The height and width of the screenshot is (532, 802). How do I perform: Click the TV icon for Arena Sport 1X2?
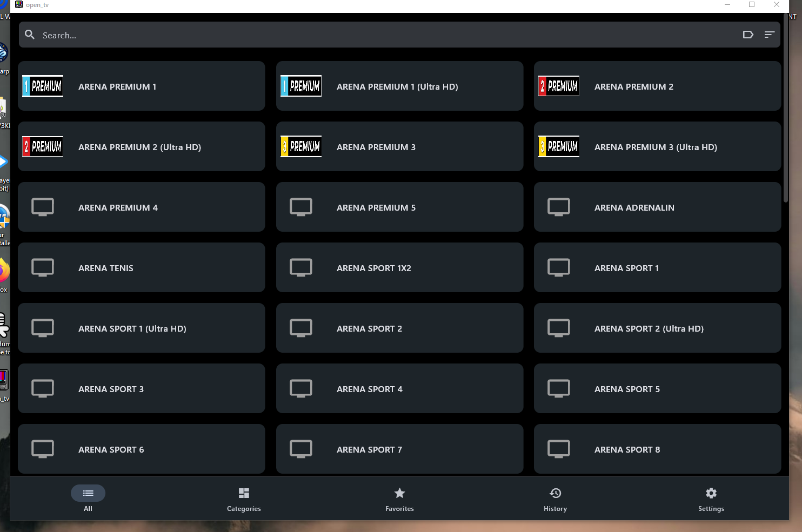point(301,267)
